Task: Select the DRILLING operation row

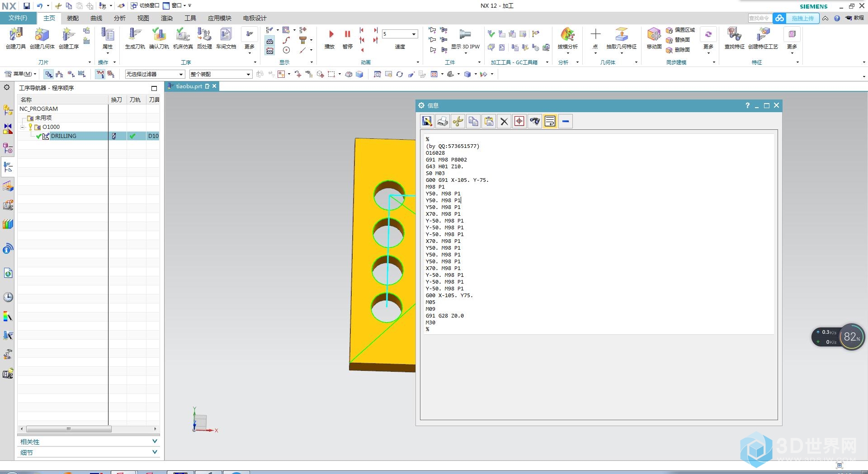Action: (88, 136)
